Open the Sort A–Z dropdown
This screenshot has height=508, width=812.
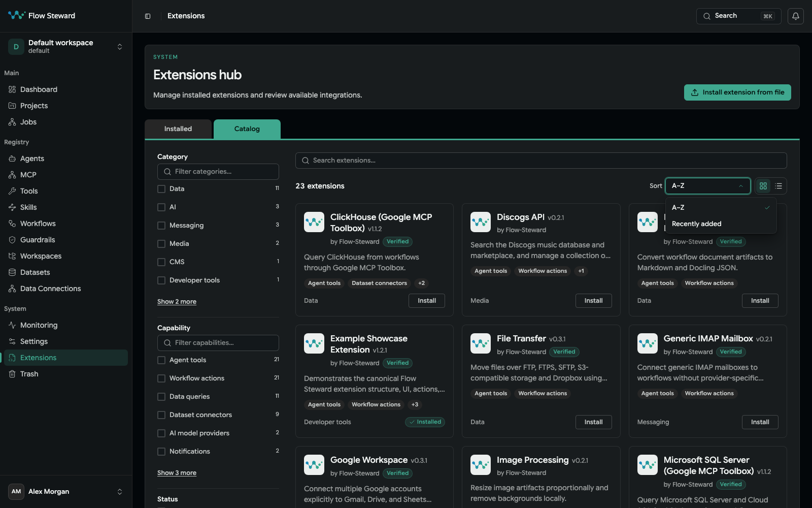coord(707,186)
